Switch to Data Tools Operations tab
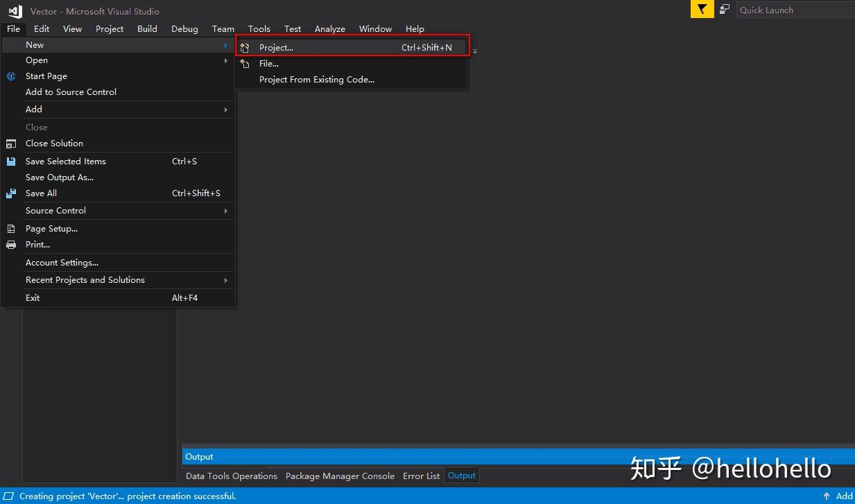This screenshot has height=504, width=855. (232, 476)
